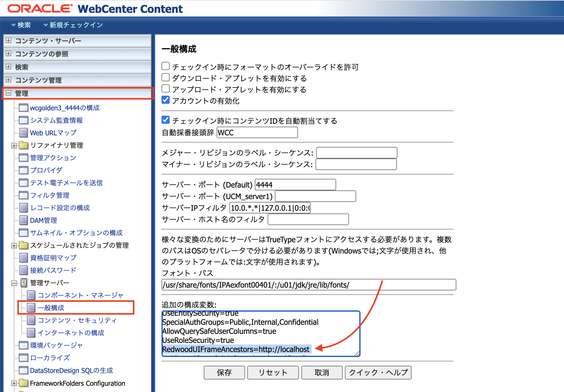
Task: Click the レコード設定の構成 document icon
Action: point(23,208)
